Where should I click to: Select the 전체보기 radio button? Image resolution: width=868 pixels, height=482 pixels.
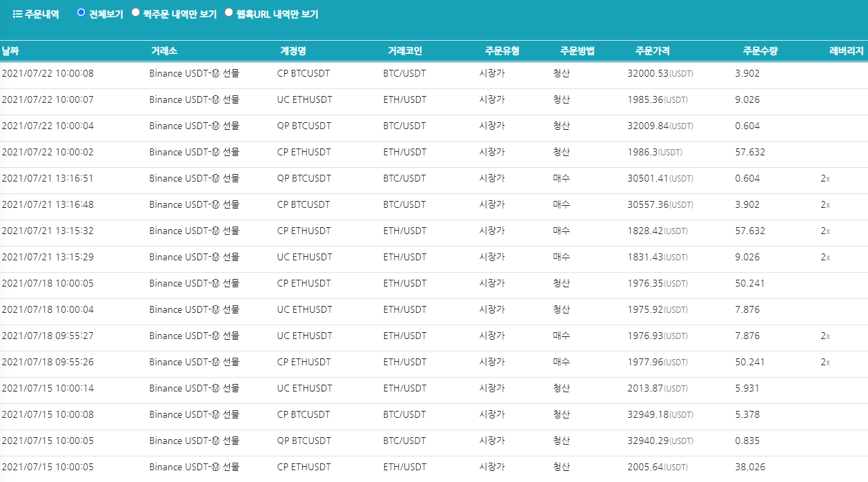point(82,13)
